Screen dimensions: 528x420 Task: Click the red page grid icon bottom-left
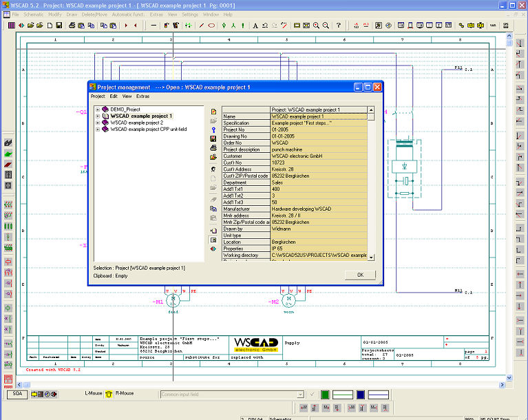click(8, 379)
